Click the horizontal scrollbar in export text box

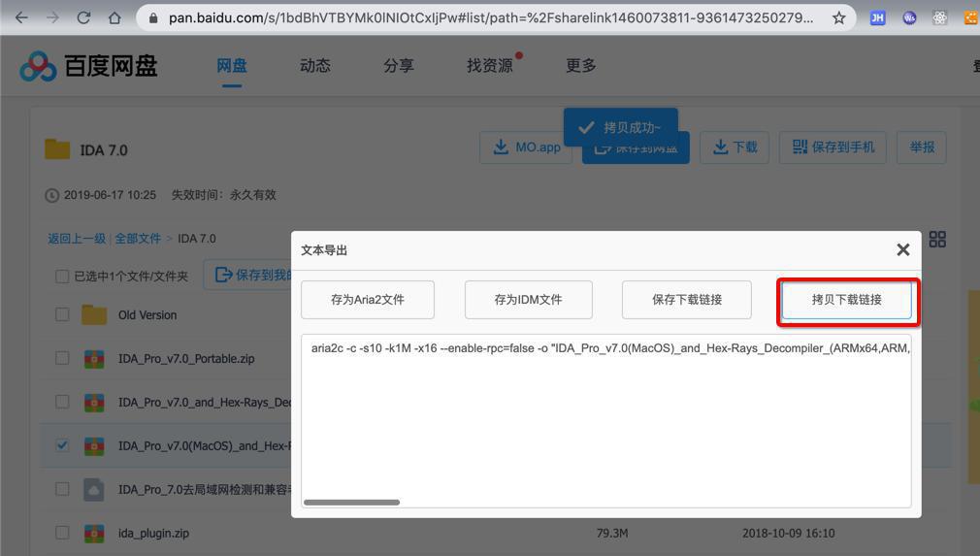point(351,503)
